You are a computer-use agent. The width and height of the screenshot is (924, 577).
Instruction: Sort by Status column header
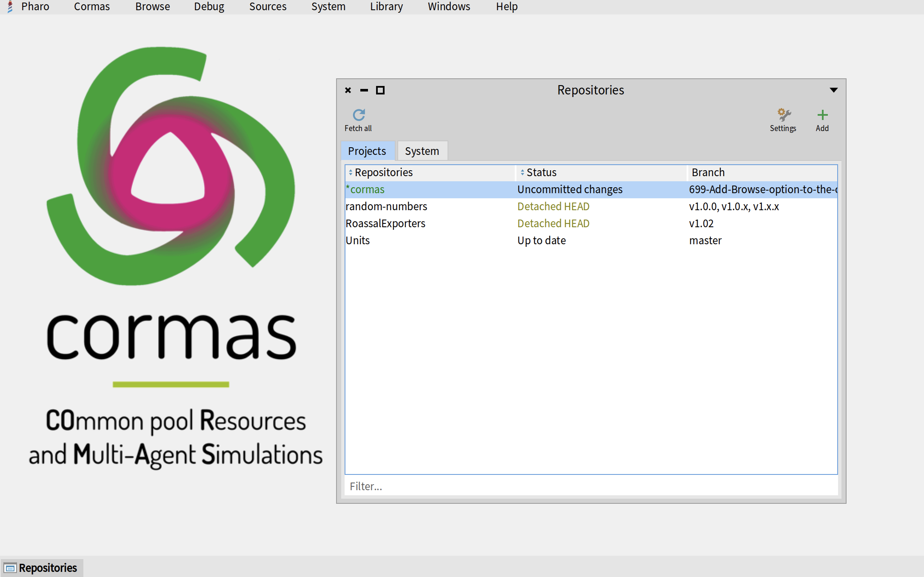(x=541, y=172)
